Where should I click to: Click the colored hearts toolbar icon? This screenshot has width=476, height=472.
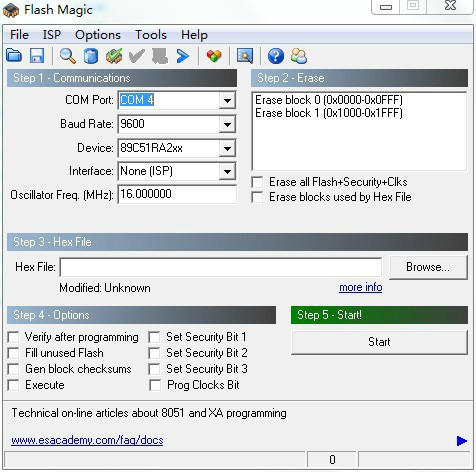214,56
